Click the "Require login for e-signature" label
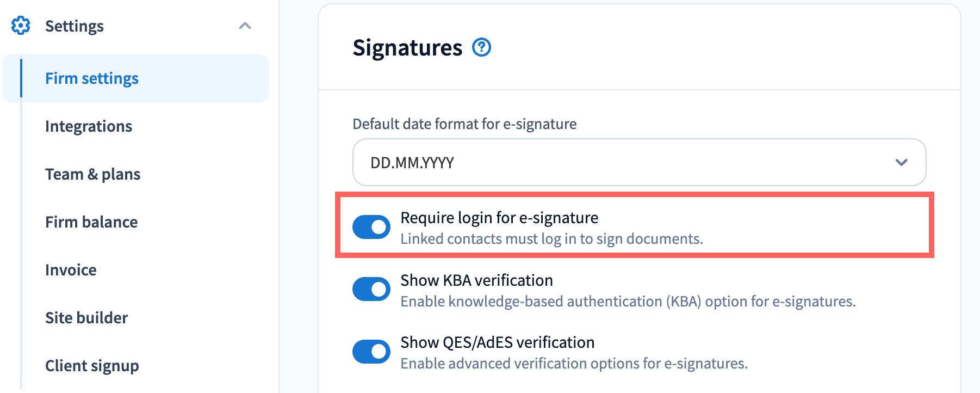The image size is (980, 393). click(x=499, y=218)
